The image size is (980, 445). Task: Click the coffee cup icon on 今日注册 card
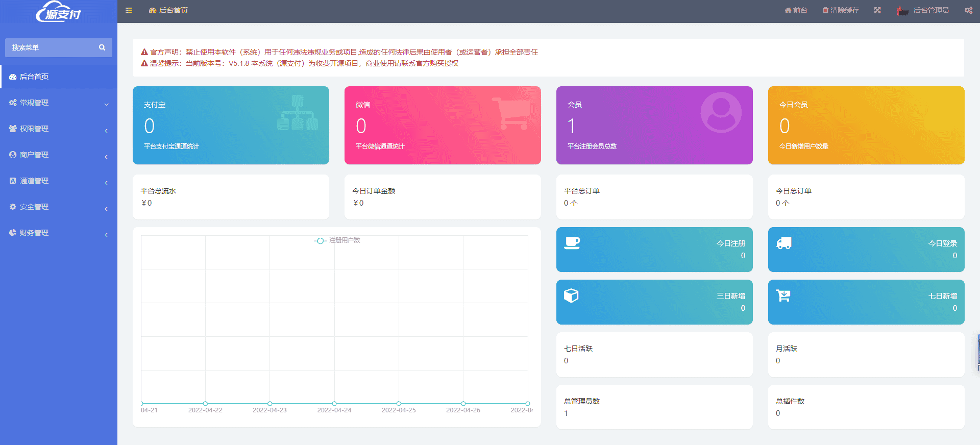(x=572, y=242)
